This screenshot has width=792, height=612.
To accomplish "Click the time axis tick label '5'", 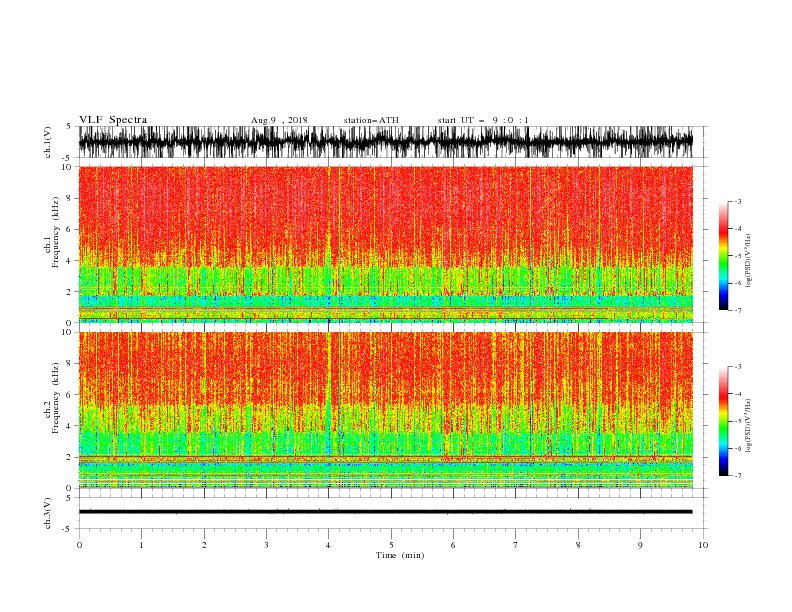I will point(391,545).
